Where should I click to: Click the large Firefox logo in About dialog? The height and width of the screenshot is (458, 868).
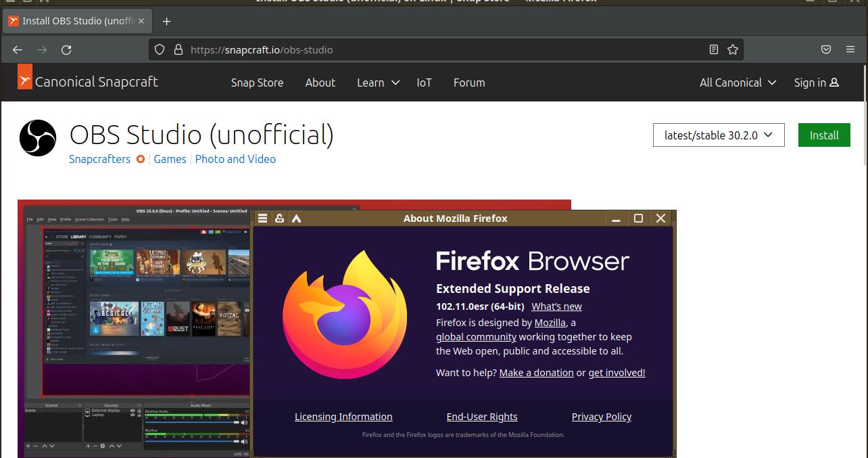(x=345, y=315)
